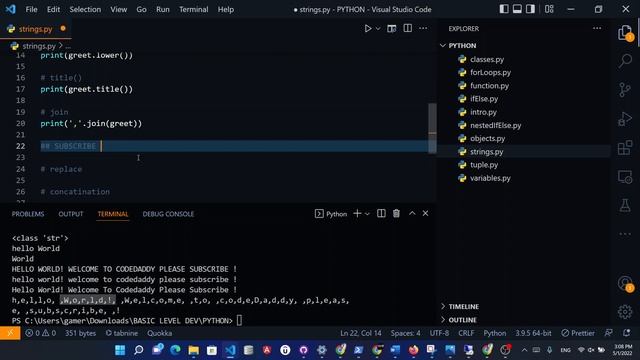Open changes compare icon in editor toolbar
Screen dimensions: 640x360
391,29
